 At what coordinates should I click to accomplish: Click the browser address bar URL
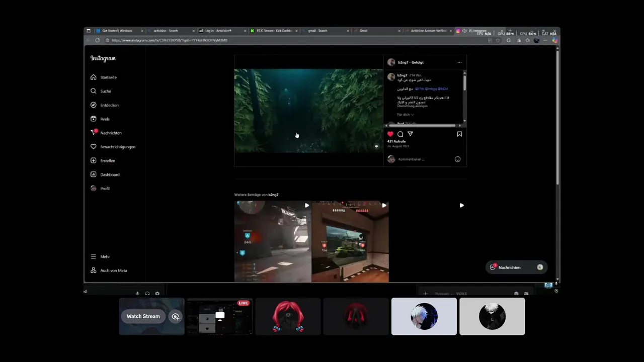(170, 40)
